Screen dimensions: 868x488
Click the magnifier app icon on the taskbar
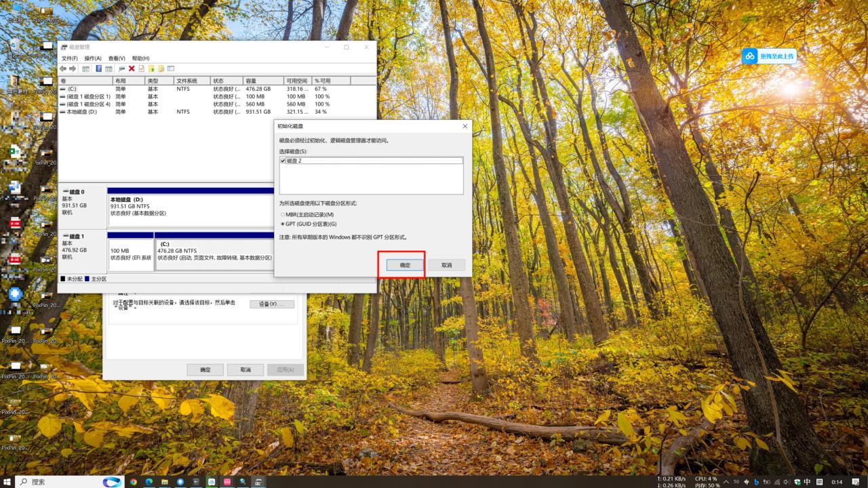243,482
